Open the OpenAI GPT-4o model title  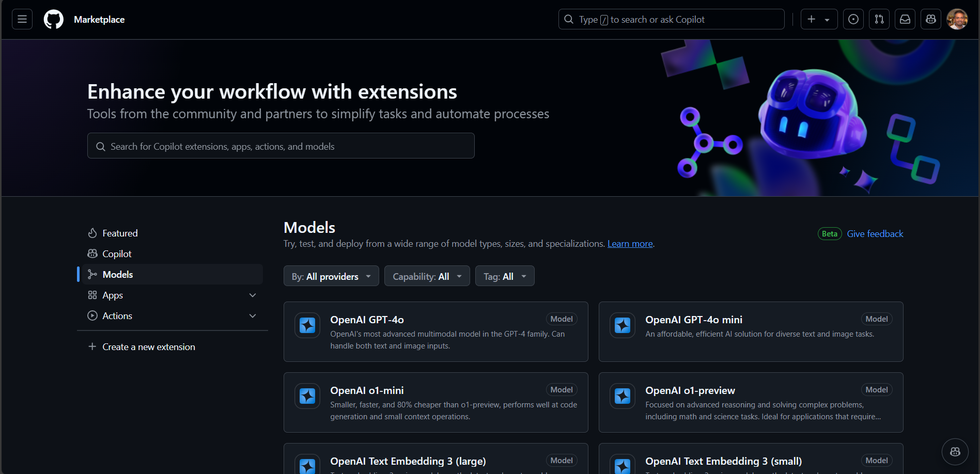click(x=367, y=320)
